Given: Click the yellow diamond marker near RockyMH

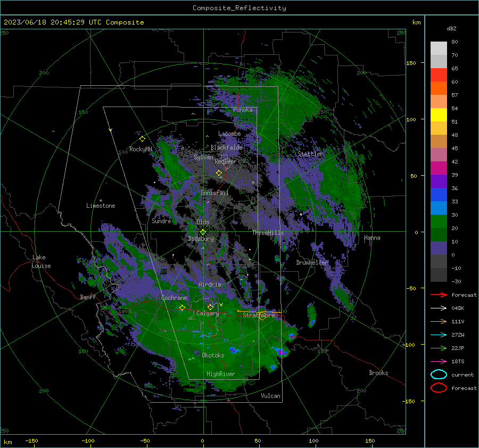Looking at the screenshot, I should 142,139.
